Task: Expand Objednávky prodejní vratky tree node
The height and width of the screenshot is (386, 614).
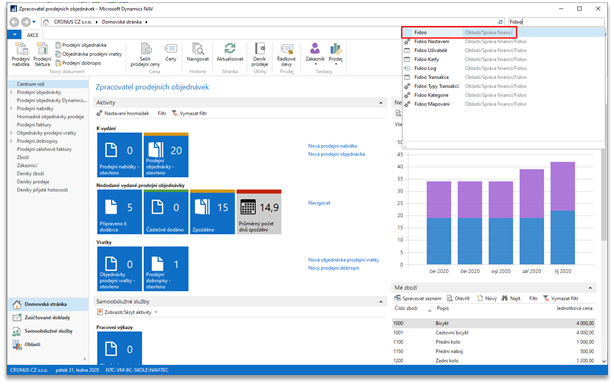Action: point(11,133)
